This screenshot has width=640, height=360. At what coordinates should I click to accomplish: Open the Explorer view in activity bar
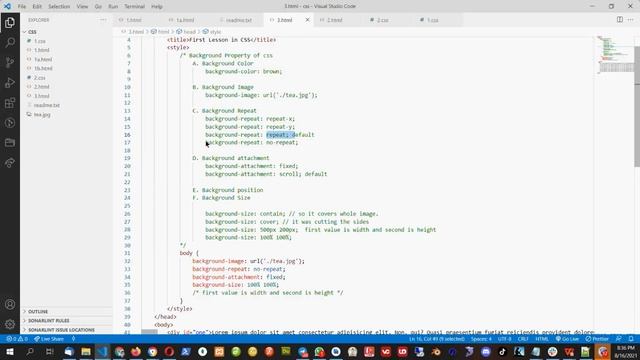click(x=10, y=22)
